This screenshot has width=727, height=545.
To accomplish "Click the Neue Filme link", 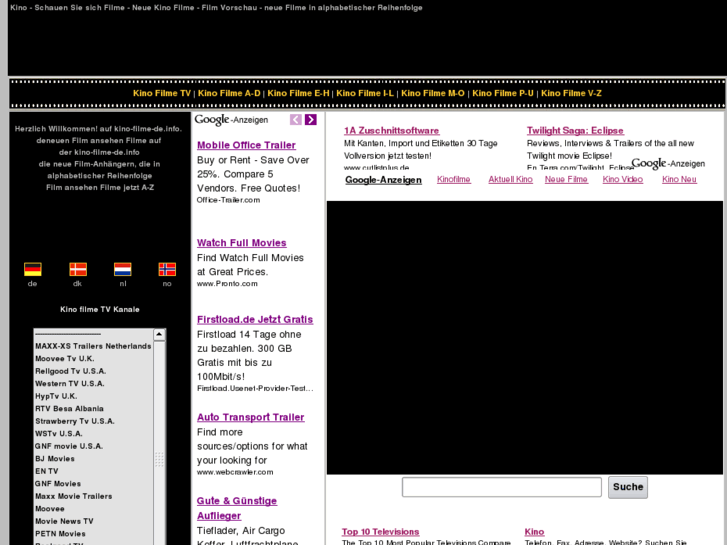I will 566,180.
